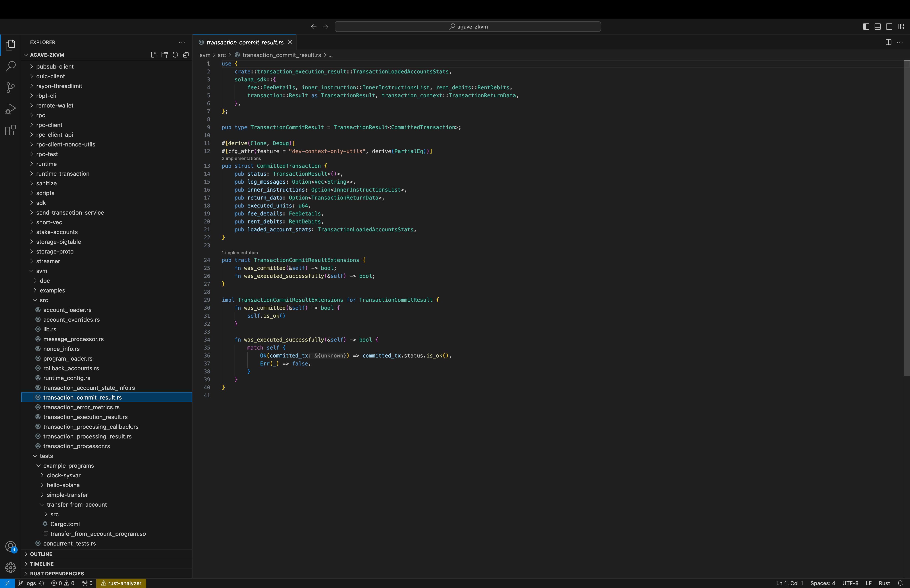The width and height of the screenshot is (910, 588).
Task: Collapse the AGAVE-ZKVM root folder
Action: [47, 55]
